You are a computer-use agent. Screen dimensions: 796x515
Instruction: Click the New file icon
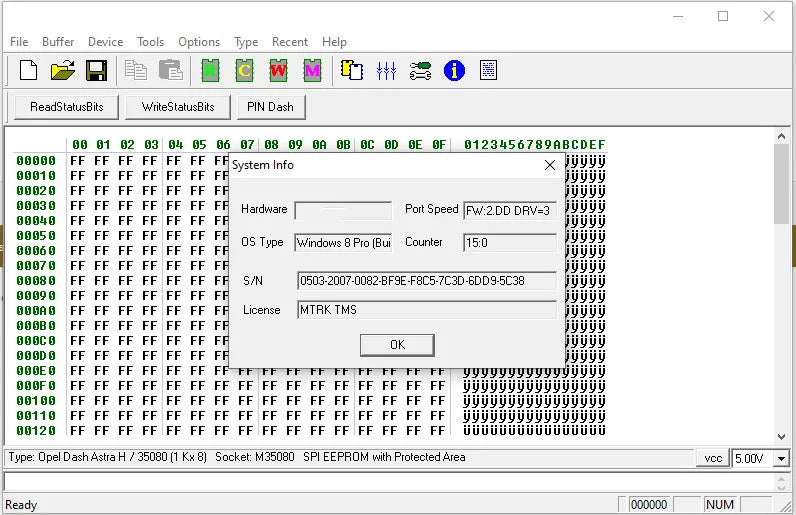[x=29, y=70]
